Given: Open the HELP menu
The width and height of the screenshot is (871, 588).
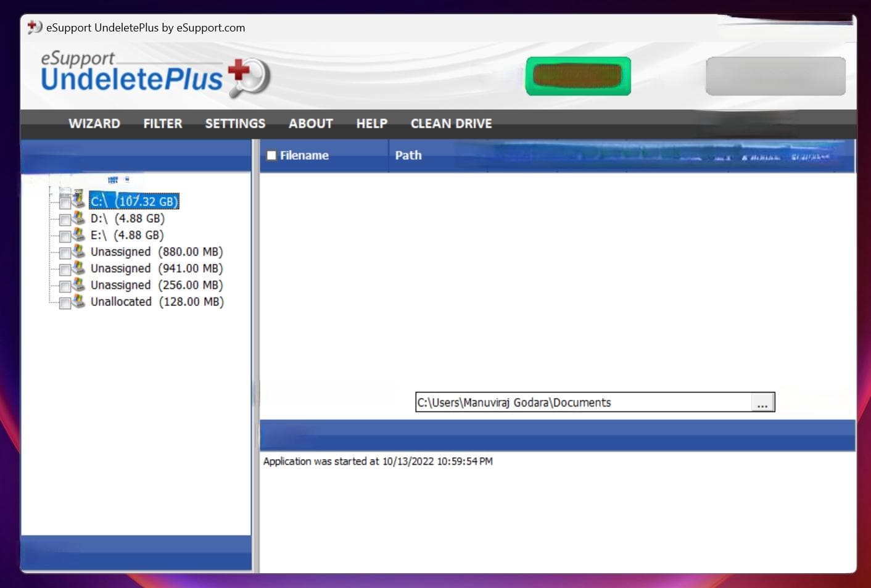Looking at the screenshot, I should pyautogui.click(x=372, y=123).
